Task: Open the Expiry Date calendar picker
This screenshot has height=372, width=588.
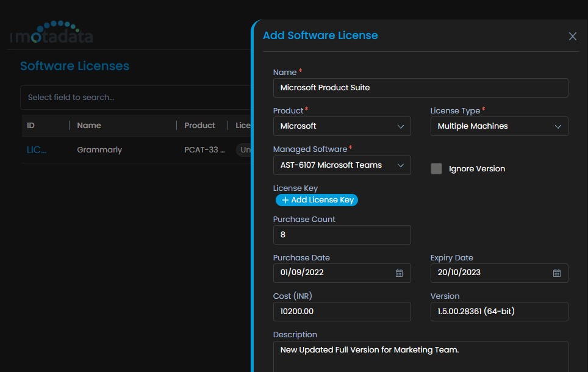Action: 556,273
